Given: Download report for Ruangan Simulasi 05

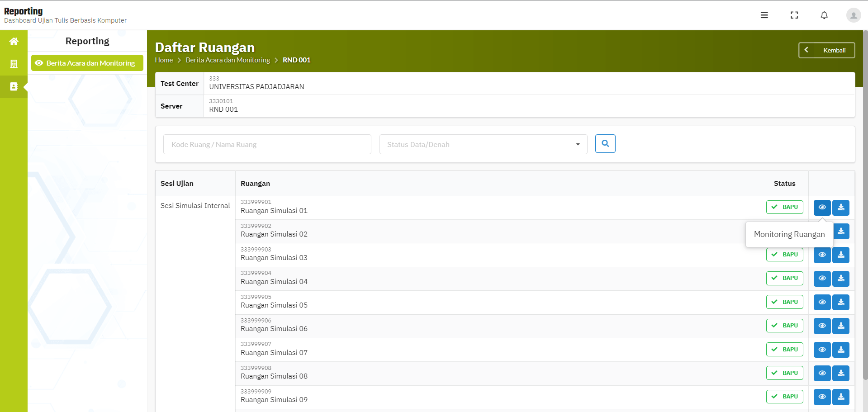Looking at the screenshot, I should pyautogui.click(x=840, y=302).
